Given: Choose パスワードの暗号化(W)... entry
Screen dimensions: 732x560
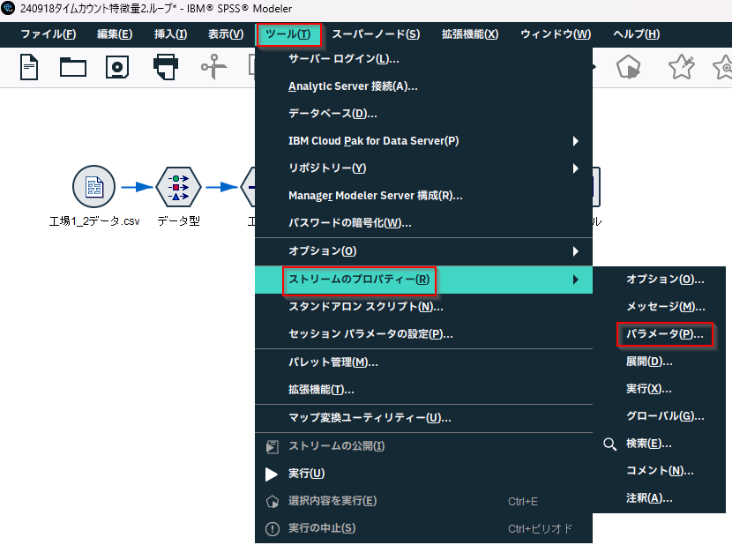Looking at the screenshot, I should click(x=423, y=223).
